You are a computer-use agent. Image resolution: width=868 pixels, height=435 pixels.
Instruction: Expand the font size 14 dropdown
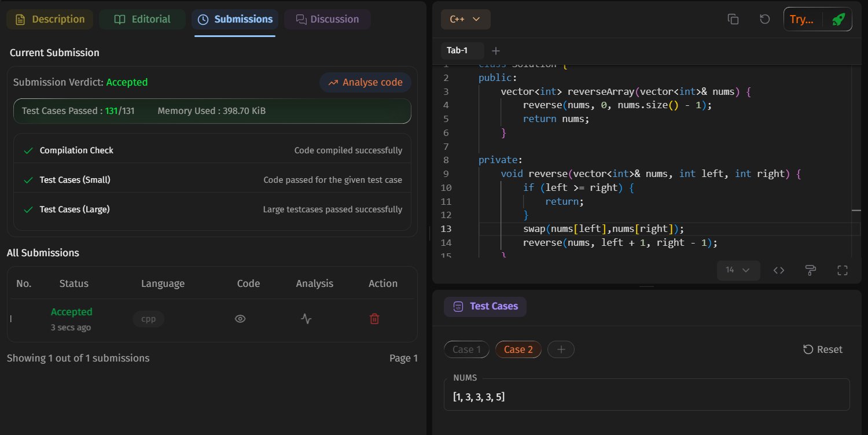tap(738, 270)
